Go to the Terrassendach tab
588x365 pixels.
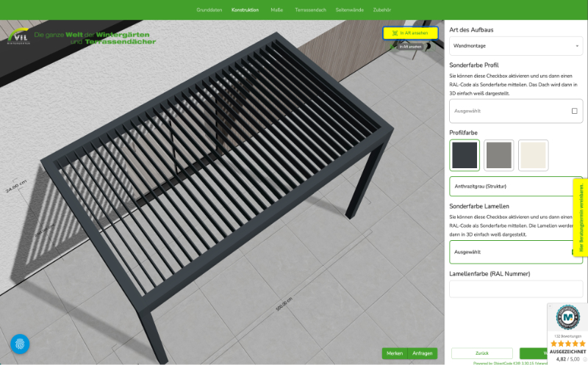[x=310, y=10]
